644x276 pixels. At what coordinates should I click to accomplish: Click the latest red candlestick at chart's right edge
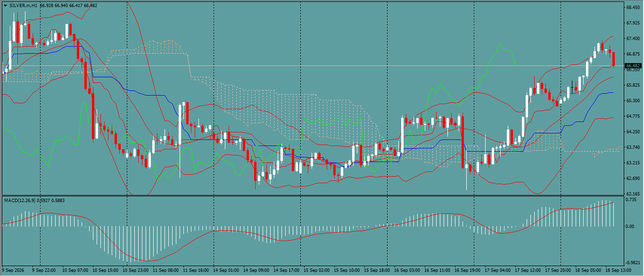click(x=614, y=58)
